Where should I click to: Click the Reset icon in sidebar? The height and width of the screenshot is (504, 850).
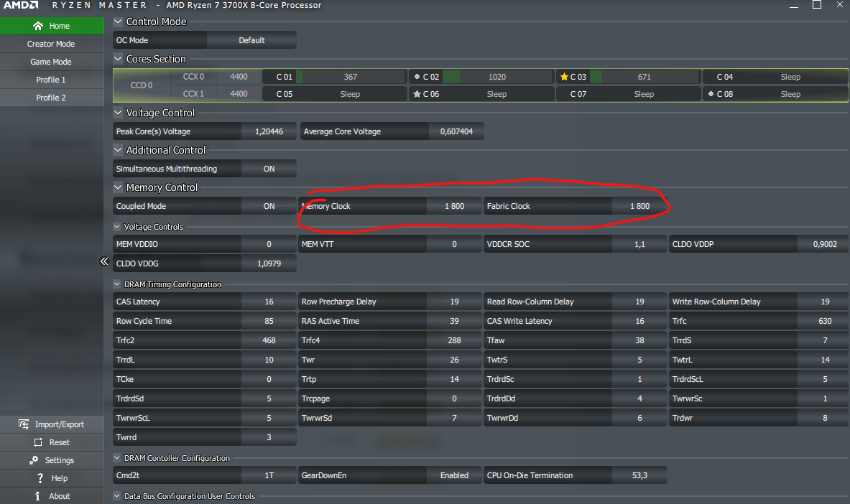pos(38,442)
